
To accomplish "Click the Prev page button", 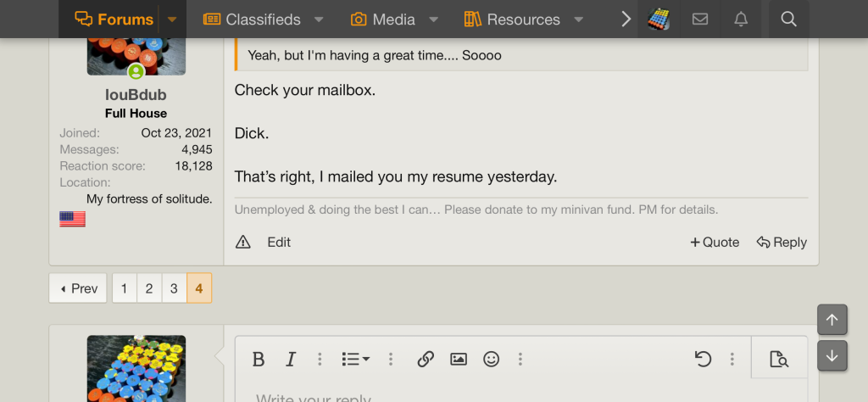I will tap(78, 288).
